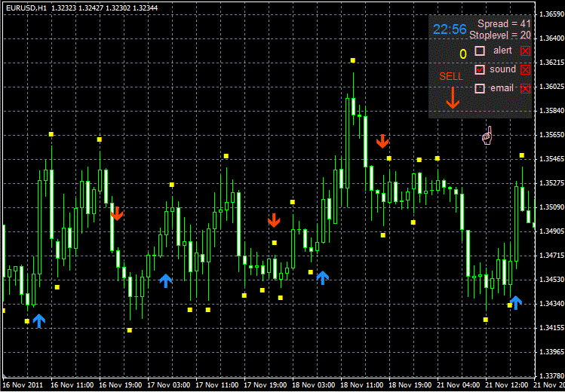
Task: Click the 1.35090 price label
Action: coord(551,207)
